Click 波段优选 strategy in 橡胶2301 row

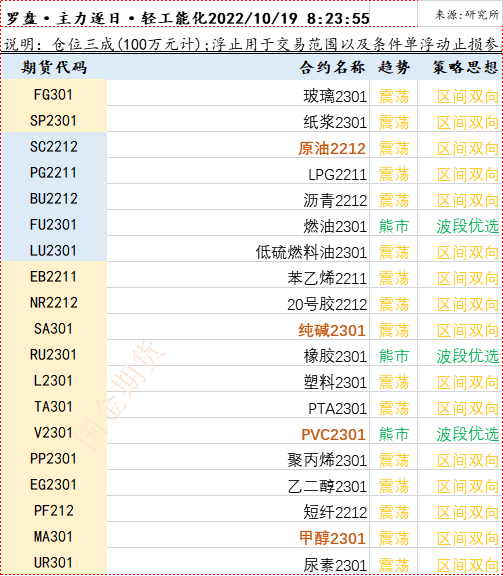[468, 356]
